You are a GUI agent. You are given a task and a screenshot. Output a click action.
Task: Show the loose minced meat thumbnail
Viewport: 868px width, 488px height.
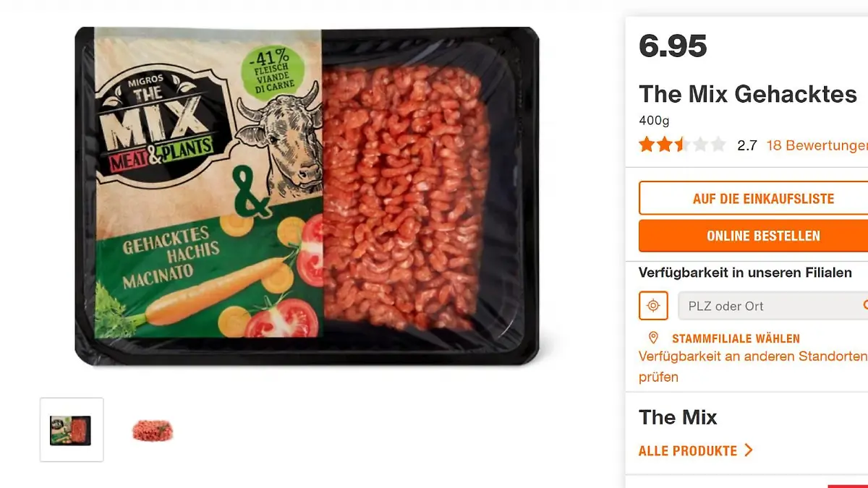click(x=153, y=431)
